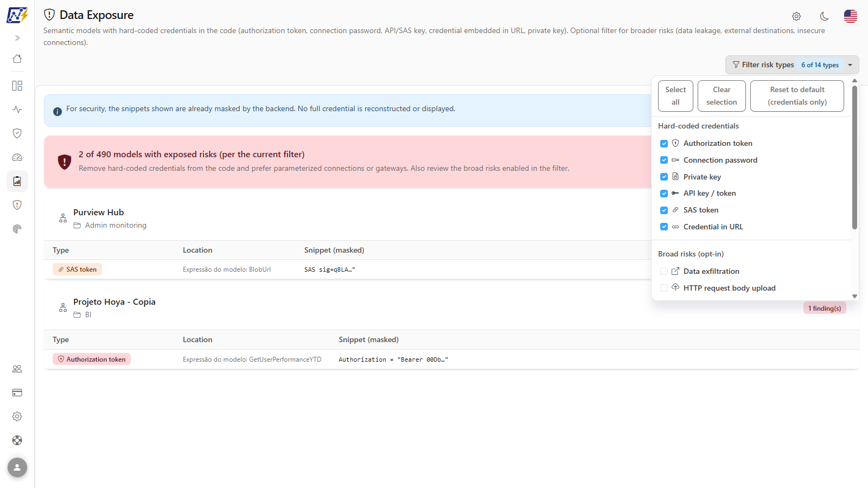Expand the sidebar with chevron arrows
Viewport: 868px width, 488px height.
click(x=17, y=38)
